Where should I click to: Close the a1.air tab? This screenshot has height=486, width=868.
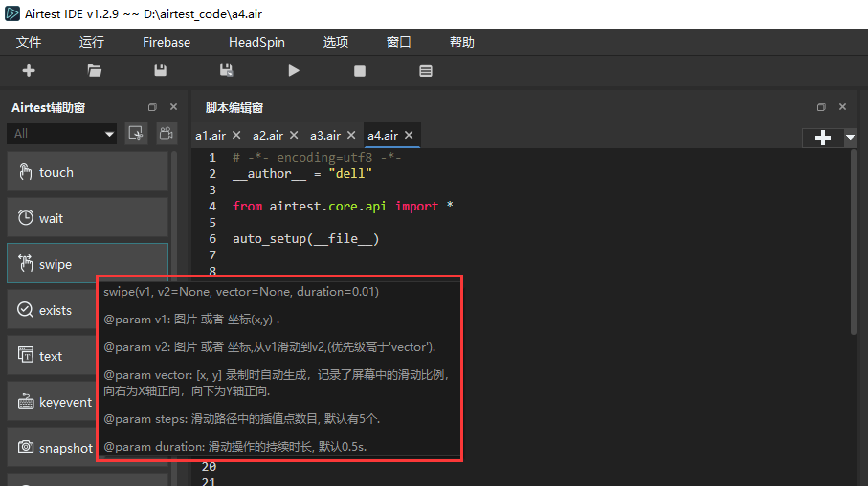click(x=236, y=135)
